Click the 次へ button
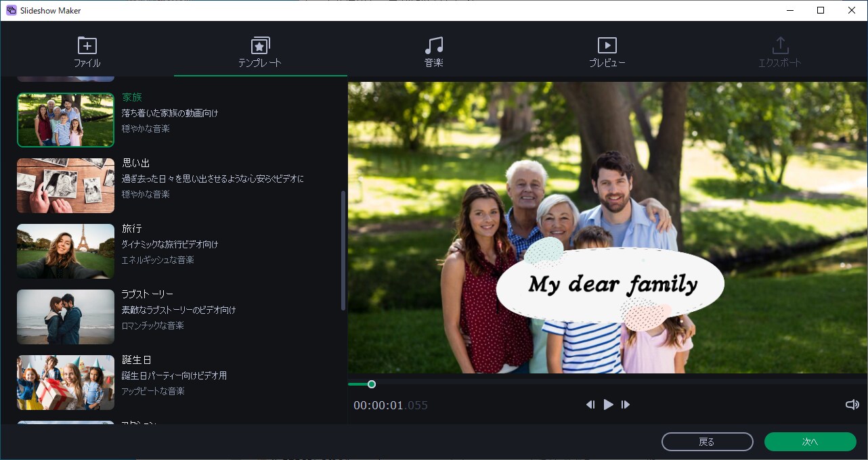This screenshot has width=868, height=460. [810, 442]
